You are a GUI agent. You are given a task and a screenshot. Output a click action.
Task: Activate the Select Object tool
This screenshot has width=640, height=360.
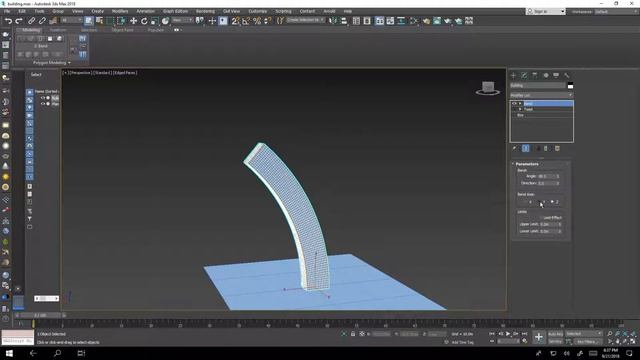[89, 21]
